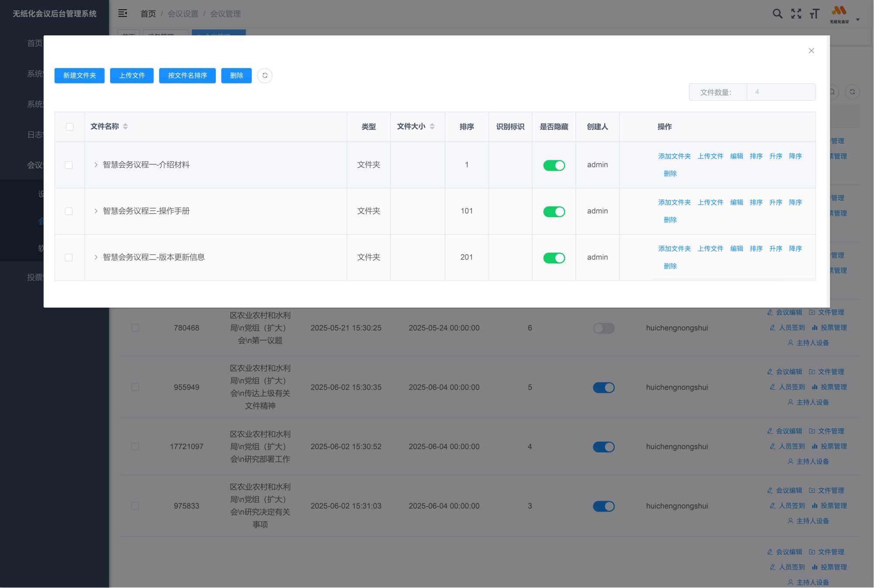This screenshot has height=588, width=874.
Task: Check the box for 智慧会务议程三-操作手册 row
Action: click(69, 211)
